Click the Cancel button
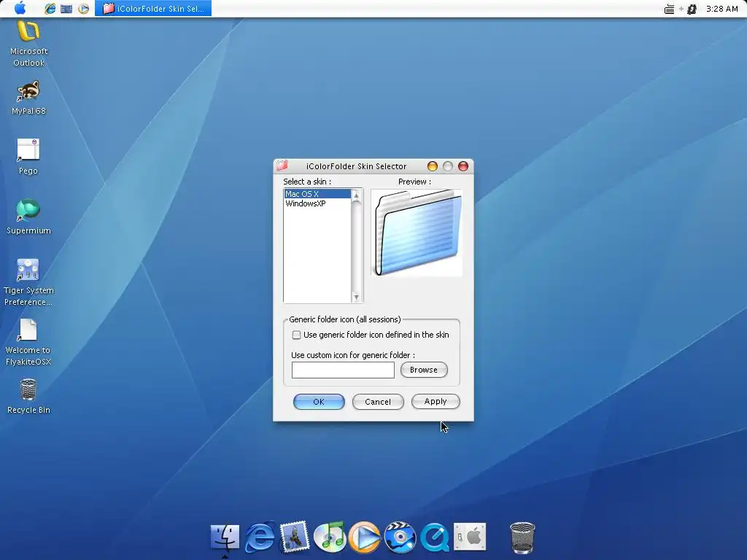 click(378, 402)
